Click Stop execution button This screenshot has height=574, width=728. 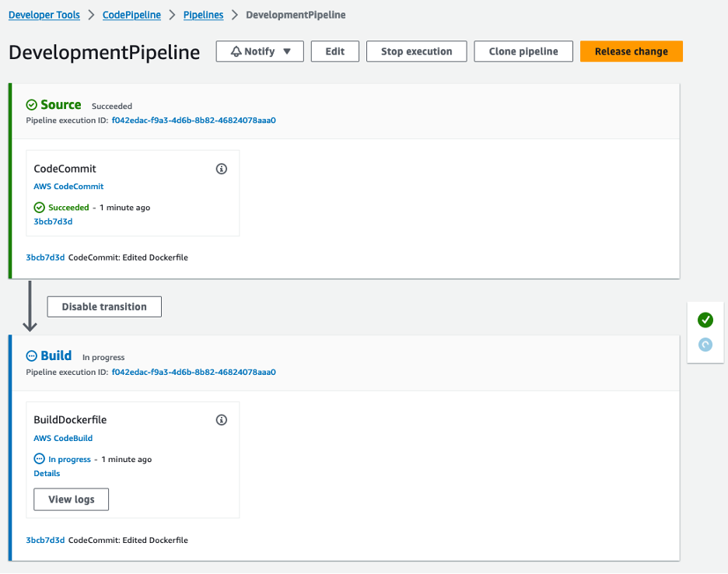tap(416, 51)
